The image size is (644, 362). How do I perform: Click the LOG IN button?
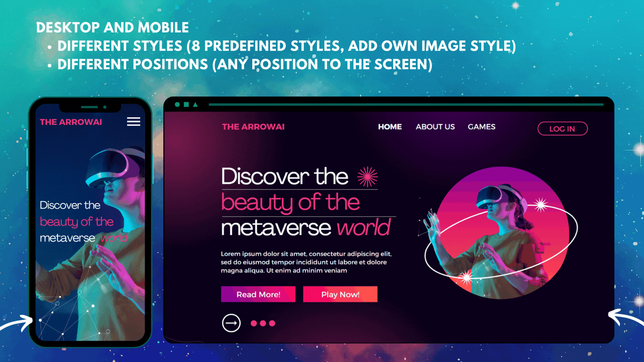point(562,129)
